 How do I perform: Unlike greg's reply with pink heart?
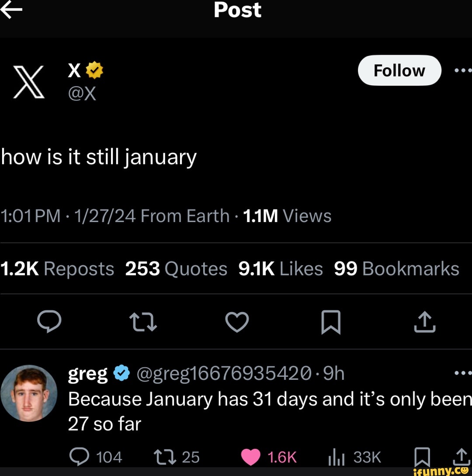pos(250,457)
